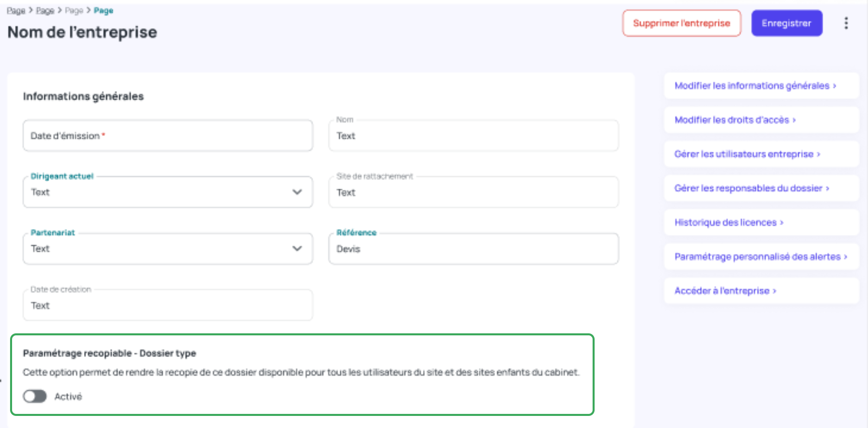
Task: Open the three-dot more options menu
Action: point(846,23)
